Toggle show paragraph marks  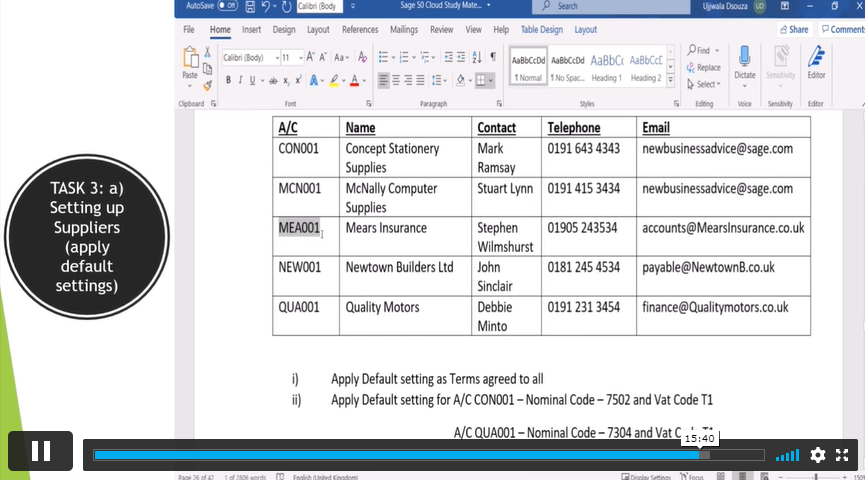point(493,57)
